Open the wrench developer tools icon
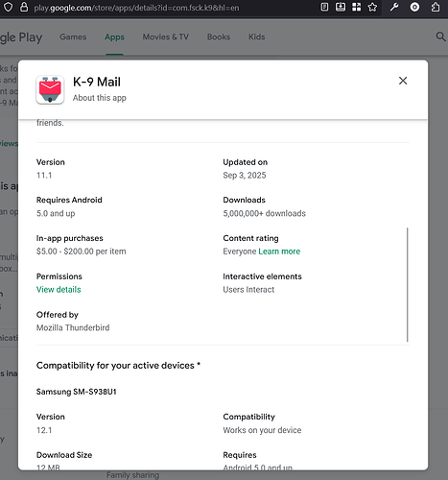The height and width of the screenshot is (480, 448). (x=394, y=7)
